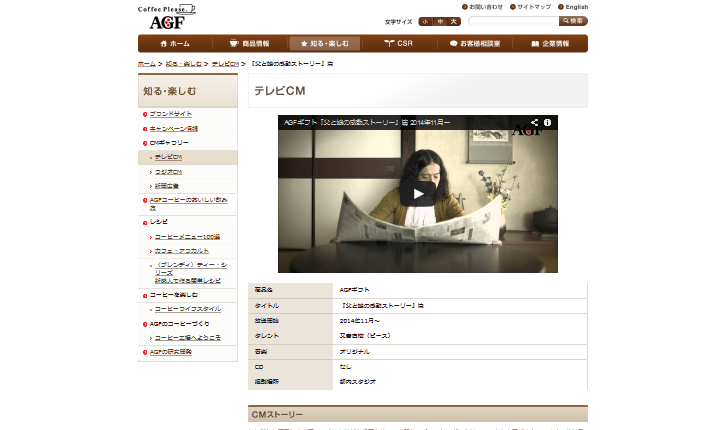Click the ホーム breadcrumb link
726x430 pixels.
click(x=146, y=64)
